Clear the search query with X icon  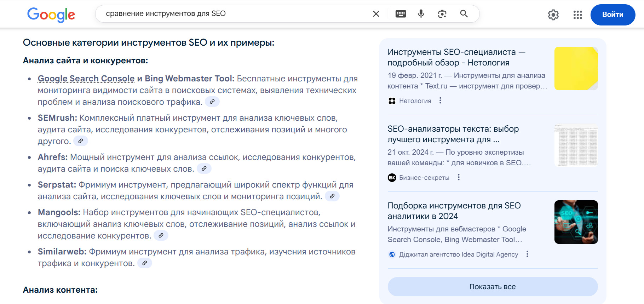376,14
